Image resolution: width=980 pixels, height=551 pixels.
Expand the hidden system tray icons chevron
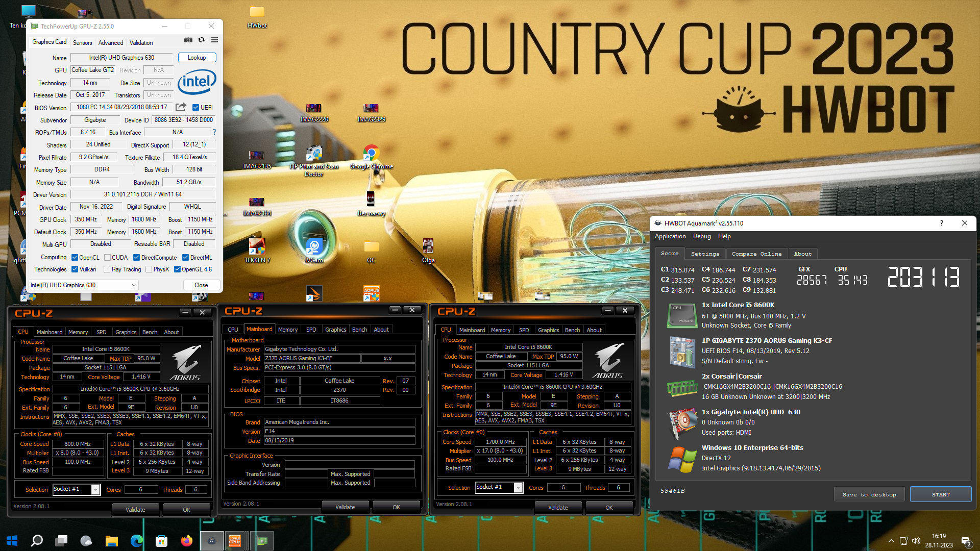click(891, 541)
